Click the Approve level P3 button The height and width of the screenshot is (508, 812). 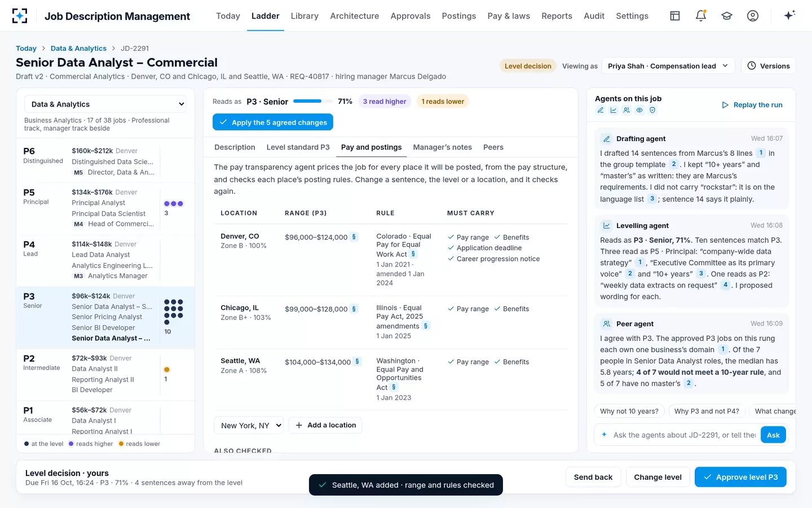tap(740, 477)
